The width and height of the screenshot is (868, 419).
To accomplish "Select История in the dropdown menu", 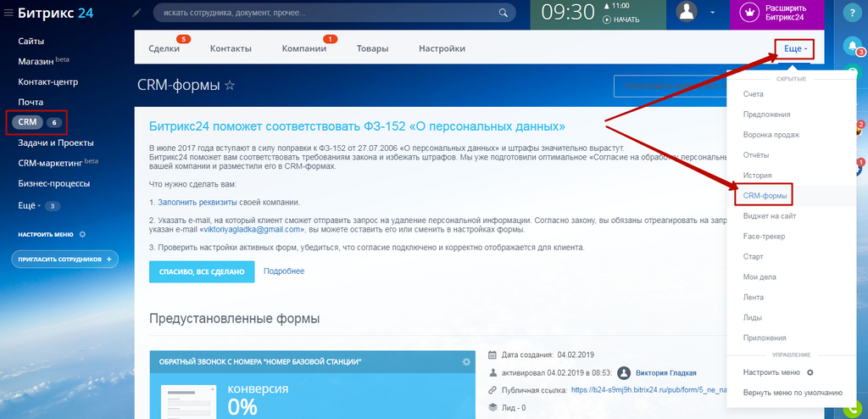I will [757, 175].
